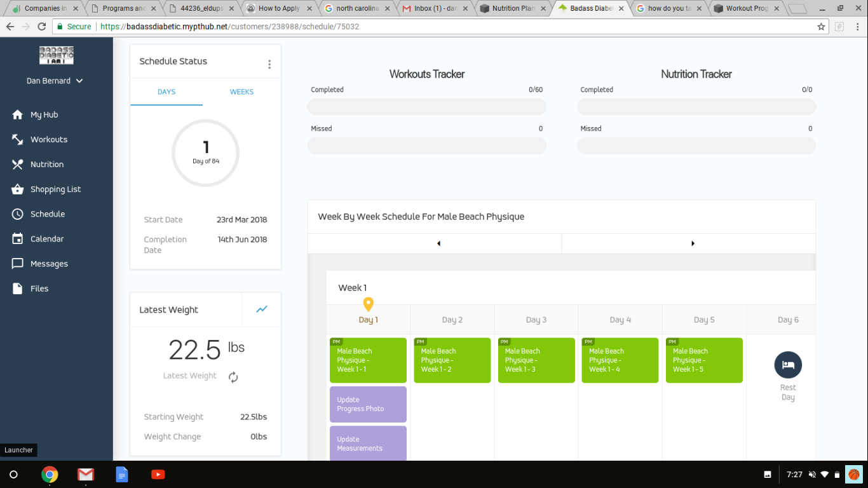
Task: Click the Day 1 location pin marker
Action: pyautogui.click(x=368, y=304)
